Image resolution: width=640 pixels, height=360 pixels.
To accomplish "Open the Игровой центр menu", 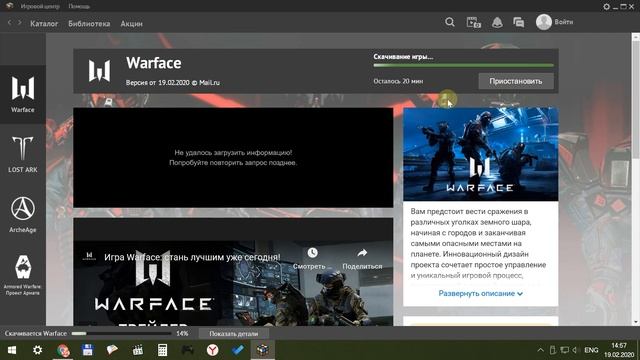I will coord(40,6).
